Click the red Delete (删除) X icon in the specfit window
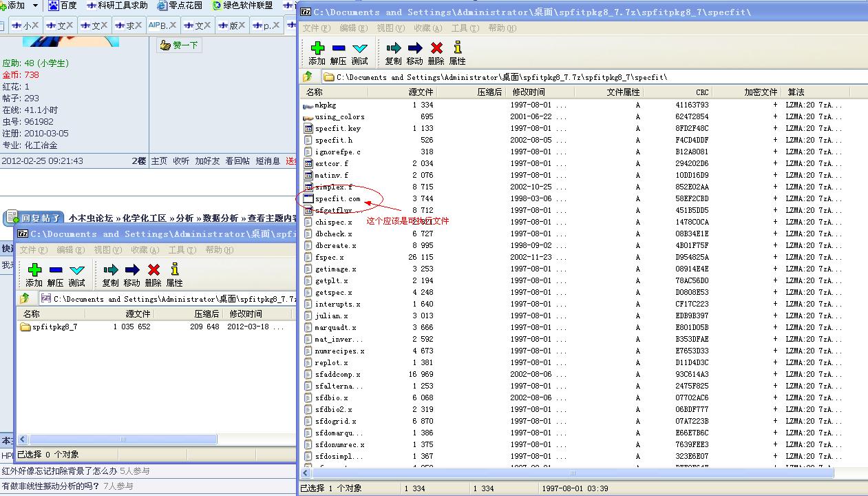The width and height of the screenshot is (868, 496). (x=436, y=48)
